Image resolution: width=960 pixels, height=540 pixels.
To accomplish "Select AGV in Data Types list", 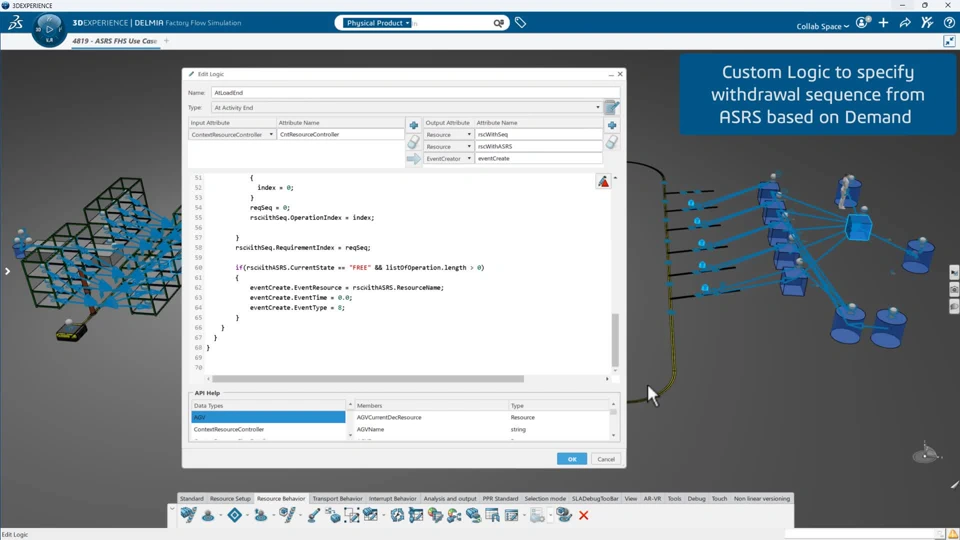I will pyautogui.click(x=268, y=418).
